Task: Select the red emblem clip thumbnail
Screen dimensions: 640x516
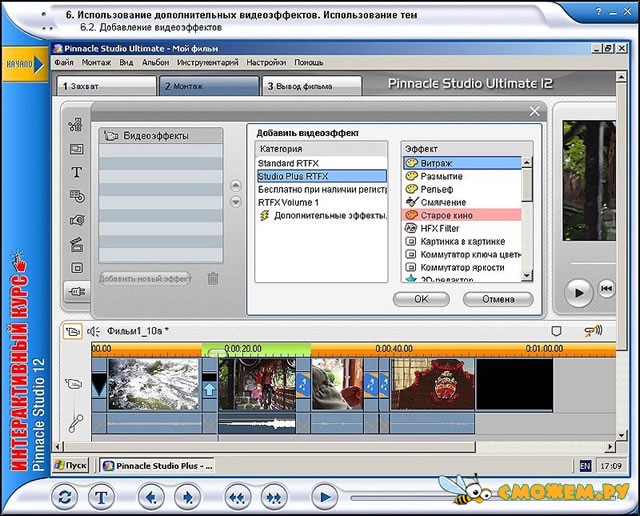Action: coord(432,384)
